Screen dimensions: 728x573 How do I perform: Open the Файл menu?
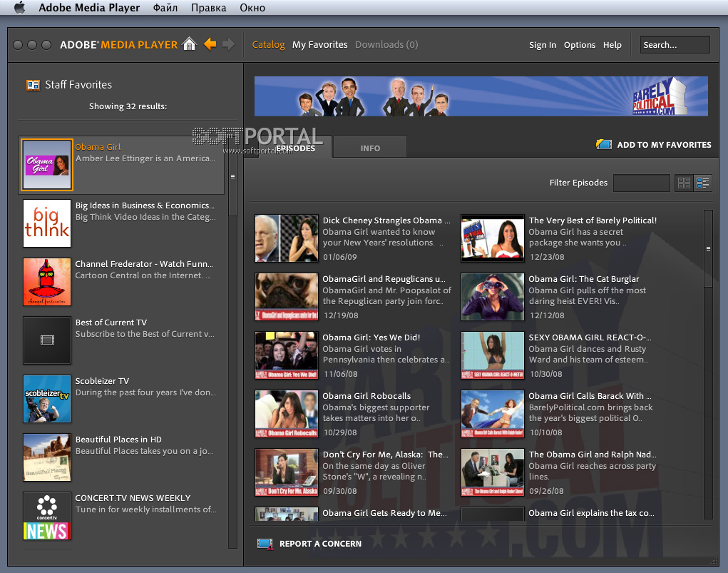coord(165,7)
